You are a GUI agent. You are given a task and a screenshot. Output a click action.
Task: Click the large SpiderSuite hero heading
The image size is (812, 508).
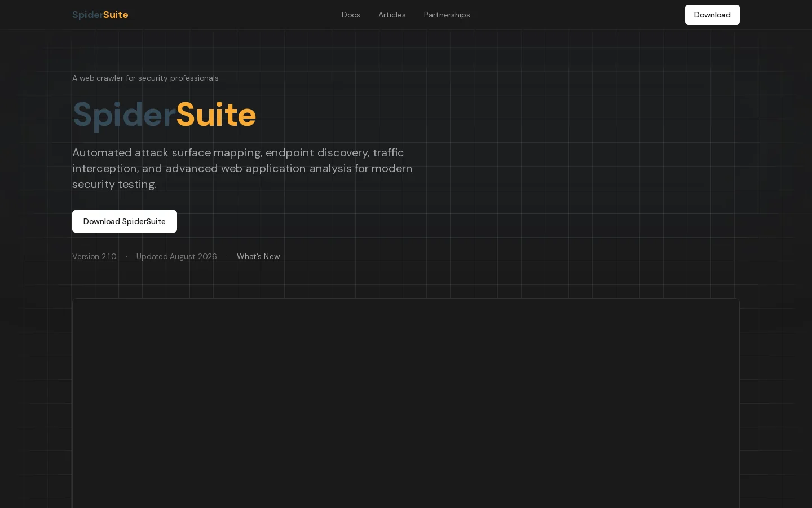coord(164,115)
